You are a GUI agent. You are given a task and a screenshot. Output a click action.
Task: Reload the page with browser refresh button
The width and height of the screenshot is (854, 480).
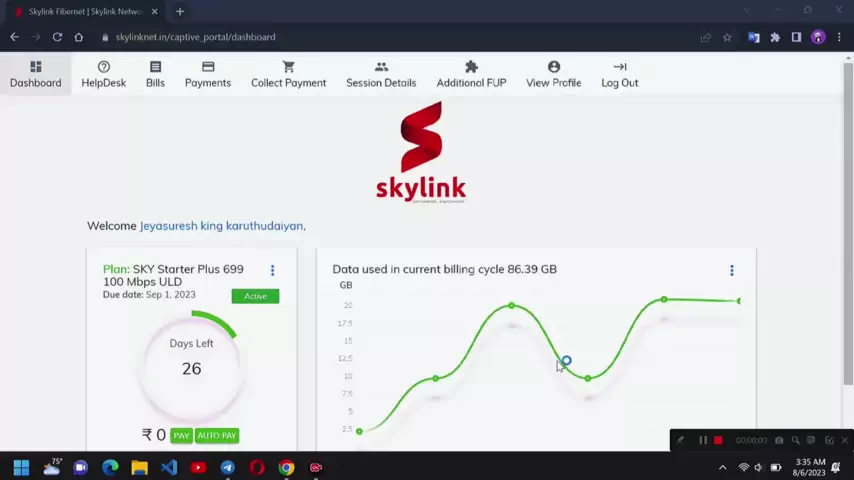tap(57, 37)
